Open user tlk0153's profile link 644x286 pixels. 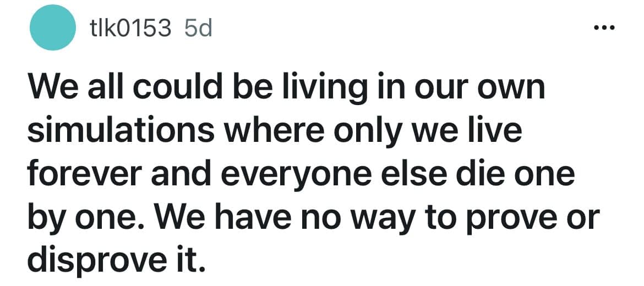click(130, 28)
